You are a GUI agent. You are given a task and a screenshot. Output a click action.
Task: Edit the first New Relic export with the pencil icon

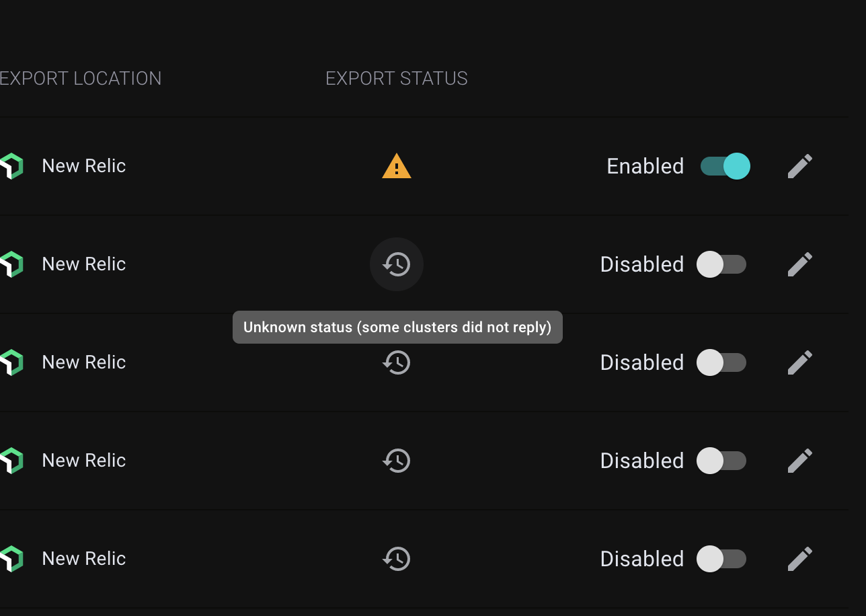click(799, 166)
